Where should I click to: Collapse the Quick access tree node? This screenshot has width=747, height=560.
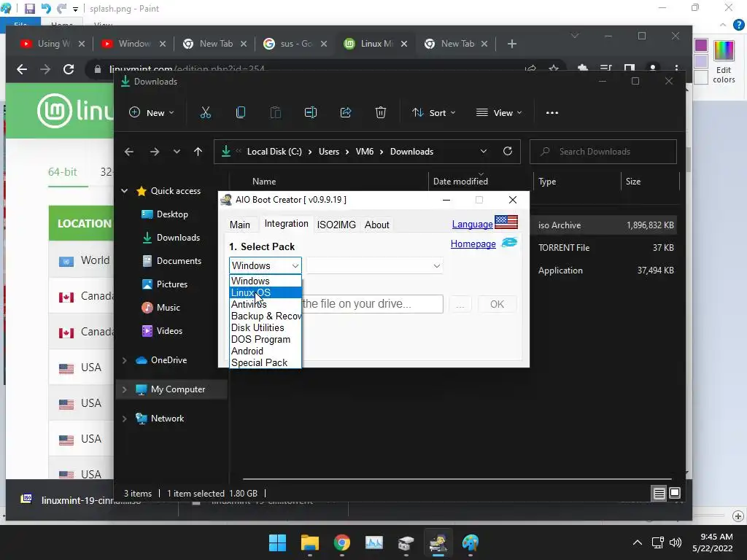[x=124, y=191]
